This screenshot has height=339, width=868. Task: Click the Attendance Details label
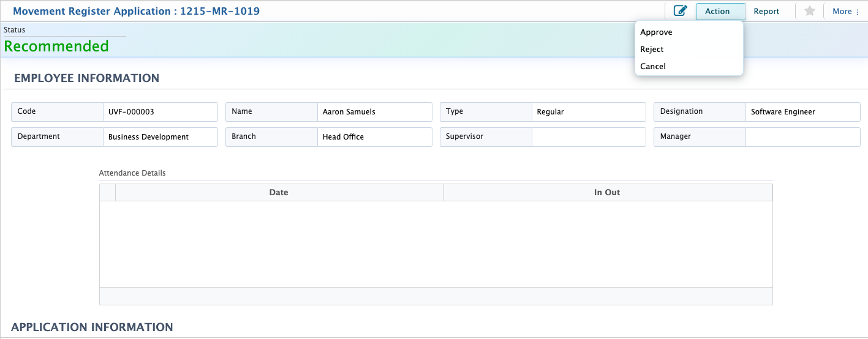pyautogui.click(x=132, y=173)
